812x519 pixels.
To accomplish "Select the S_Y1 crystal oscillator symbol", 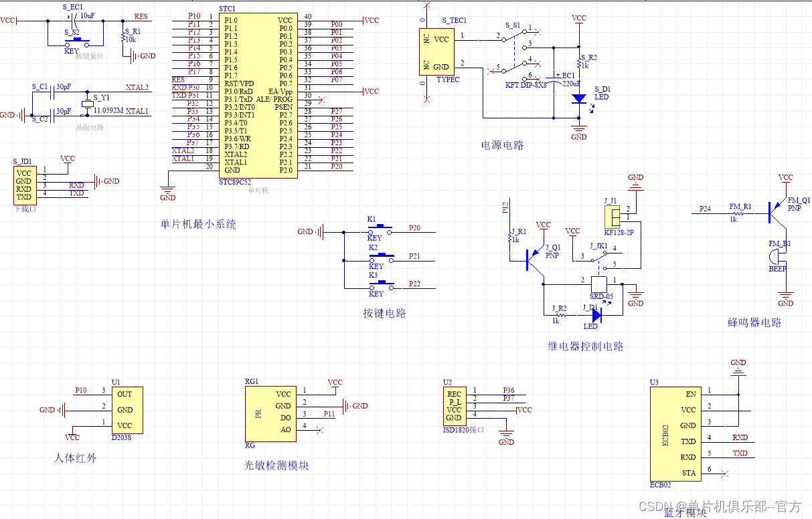I will (x=86, y=104).
